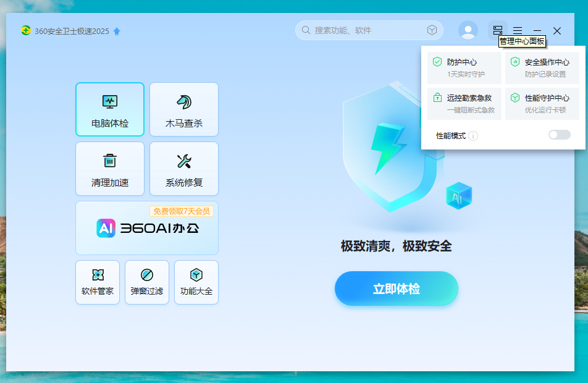Open 功能大全 all functions
Viewport: 588px width, 383px height.
tap(196, 282)
